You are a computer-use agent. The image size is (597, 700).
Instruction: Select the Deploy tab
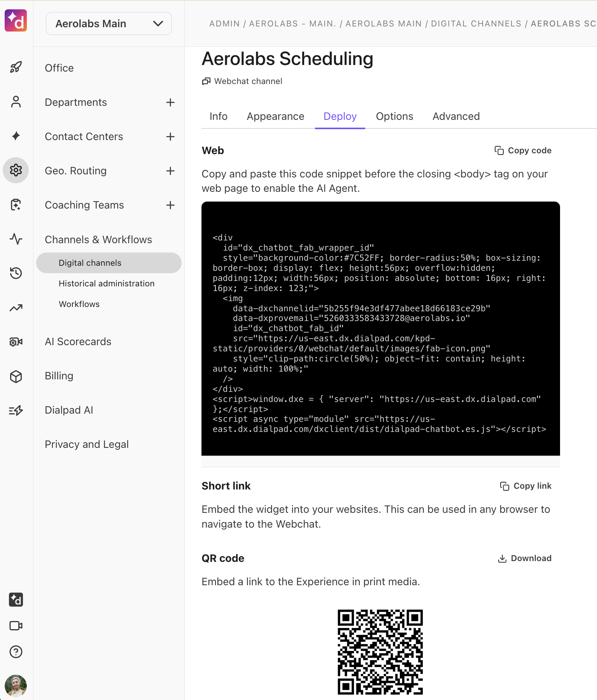point(340,116)
